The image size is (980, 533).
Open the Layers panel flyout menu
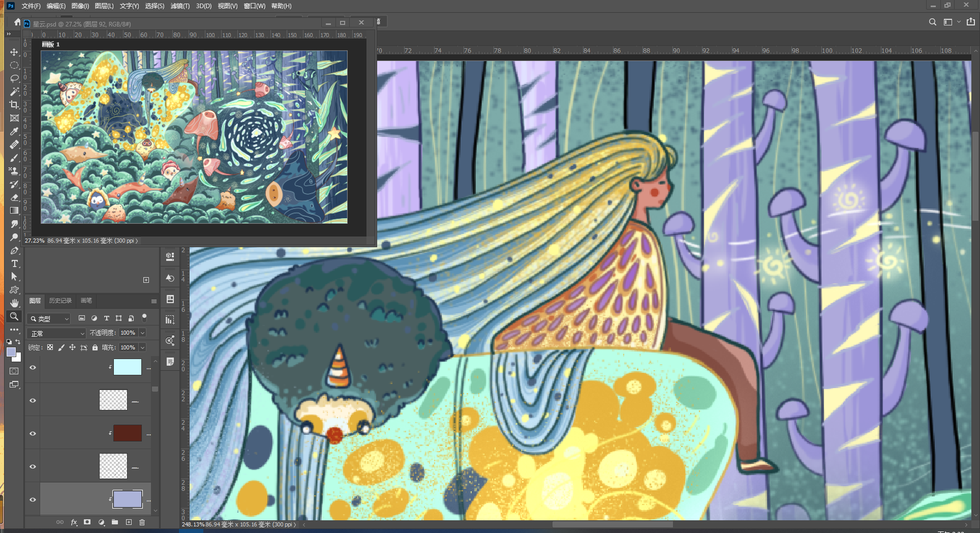(154, 301)
